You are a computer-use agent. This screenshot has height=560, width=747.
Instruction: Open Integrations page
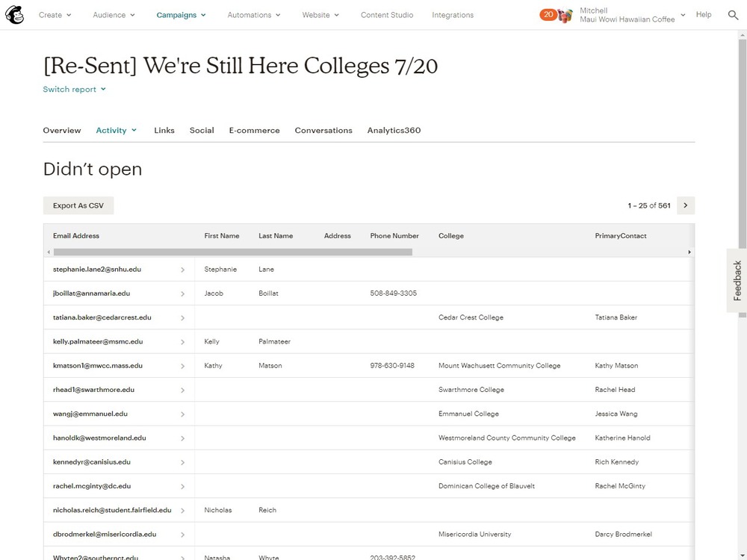453,15
